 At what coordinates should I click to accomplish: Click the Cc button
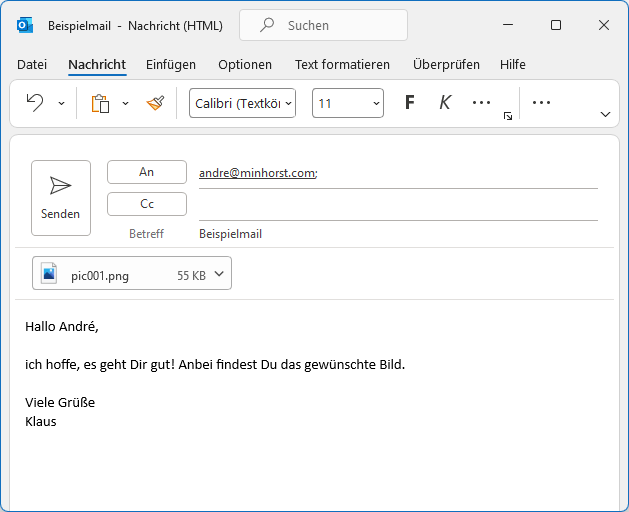[x=147, y=204]
